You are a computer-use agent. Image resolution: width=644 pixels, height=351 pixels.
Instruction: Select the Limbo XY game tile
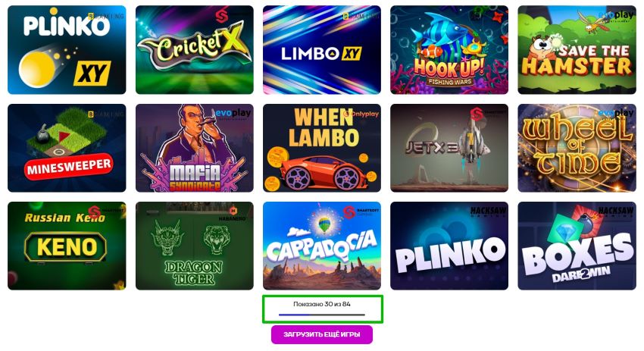(322, 50)
